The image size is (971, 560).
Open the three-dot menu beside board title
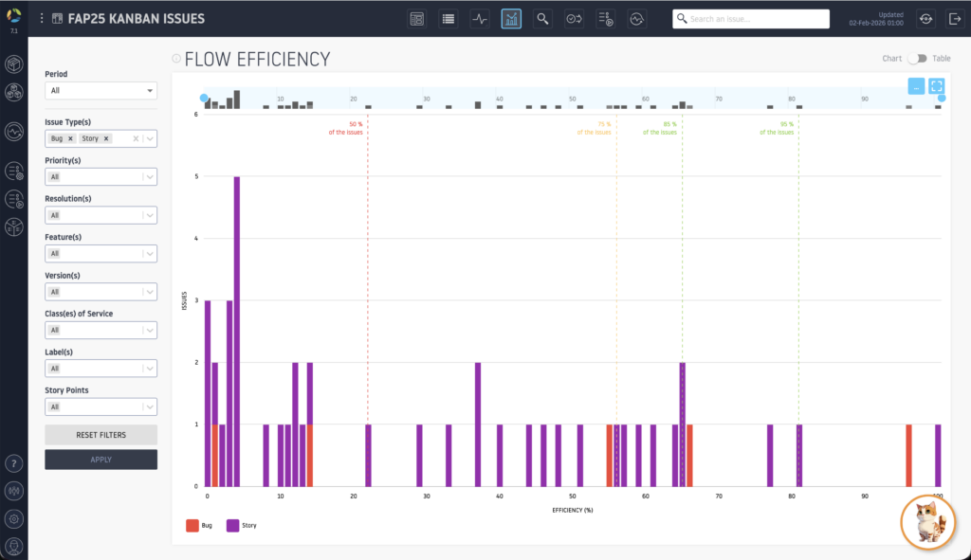coord(42,18)
